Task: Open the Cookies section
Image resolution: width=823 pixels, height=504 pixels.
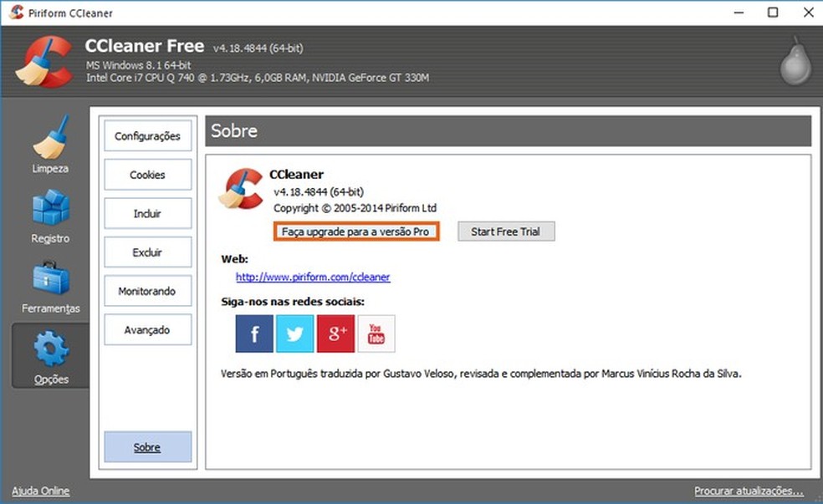Action: point(147,175)
